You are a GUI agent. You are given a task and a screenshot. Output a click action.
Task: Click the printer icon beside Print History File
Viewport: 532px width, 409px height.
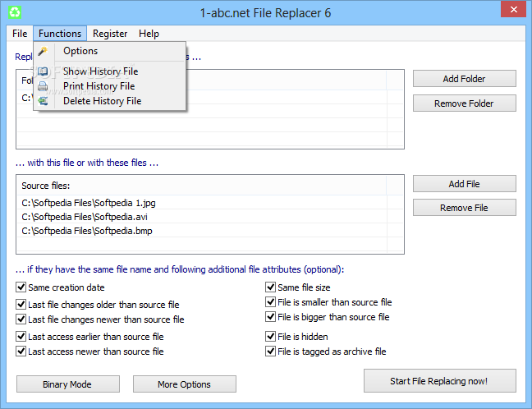point(43,86)
